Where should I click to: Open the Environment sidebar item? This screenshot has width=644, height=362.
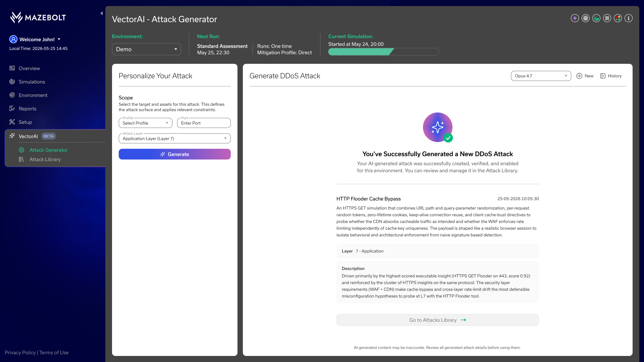(x=33, y=95)
